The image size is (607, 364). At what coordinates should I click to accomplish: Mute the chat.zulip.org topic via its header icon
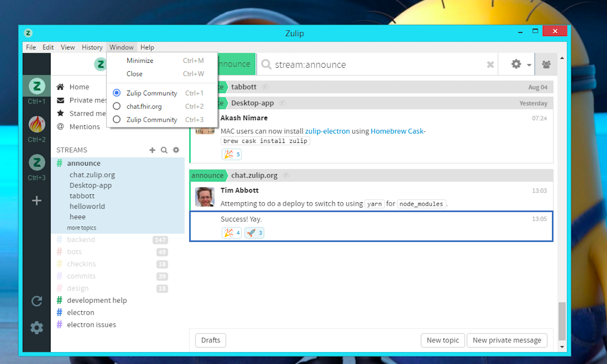(x=286, y=176)
